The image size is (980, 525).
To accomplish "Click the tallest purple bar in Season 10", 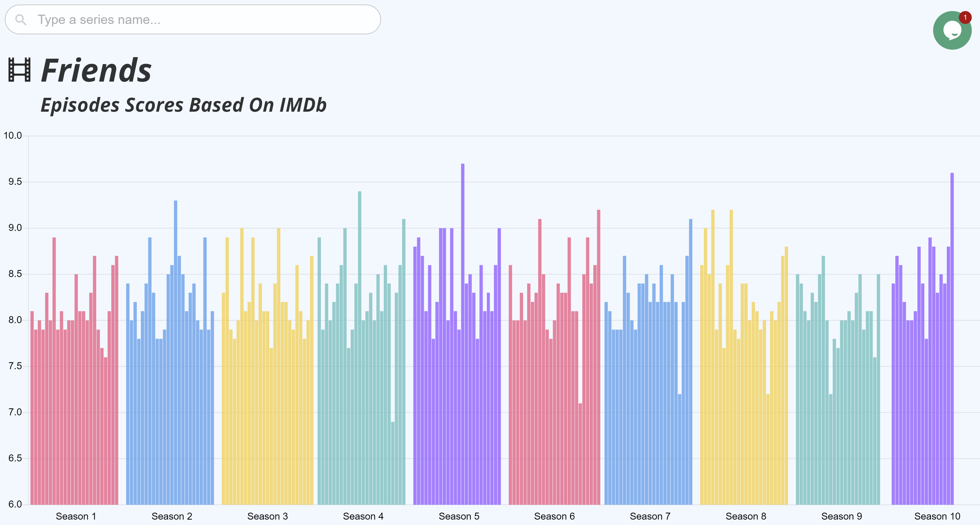I will pyautogui.click(x=952, y=339).
